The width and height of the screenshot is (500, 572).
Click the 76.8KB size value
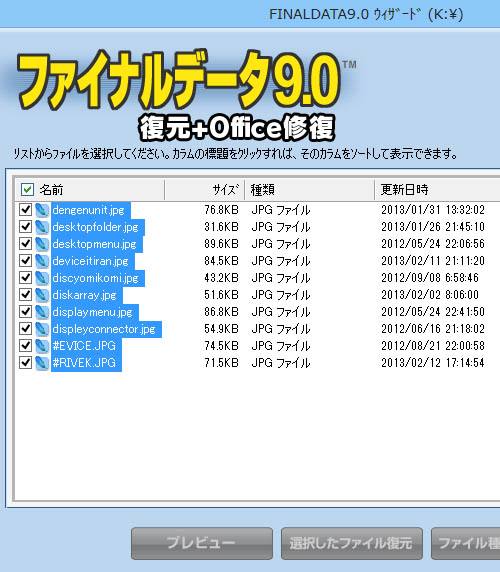[221, 210]
